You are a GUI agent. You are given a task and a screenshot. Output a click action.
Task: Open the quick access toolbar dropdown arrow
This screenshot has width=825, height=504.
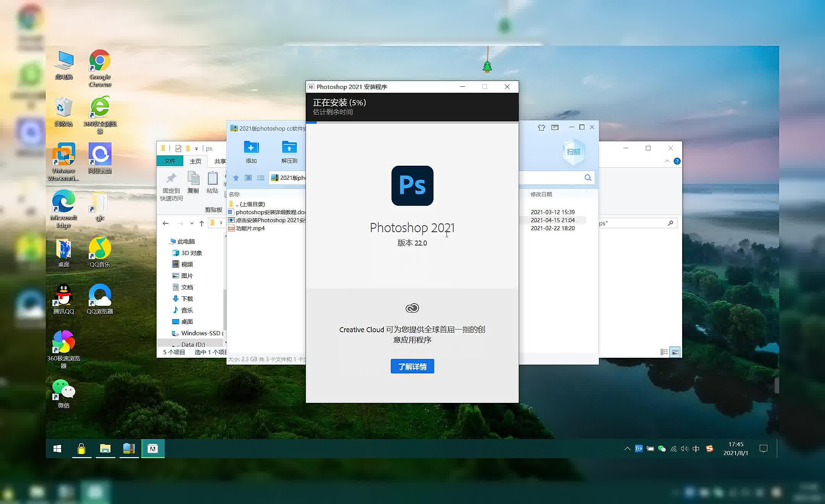[x=196, y=149]
